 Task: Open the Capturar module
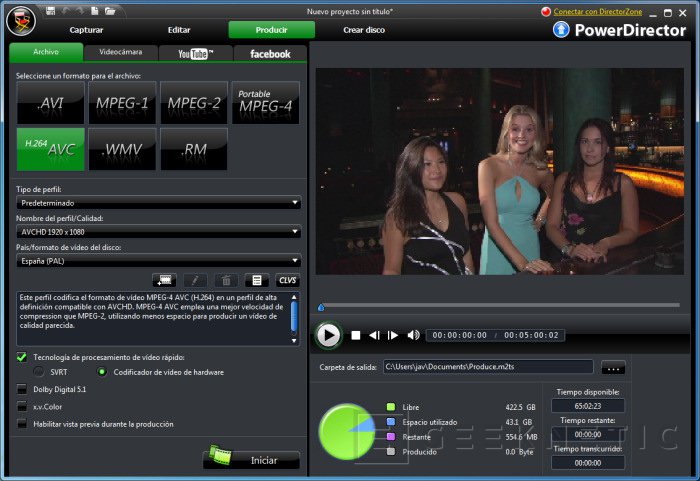coord(86,30)
